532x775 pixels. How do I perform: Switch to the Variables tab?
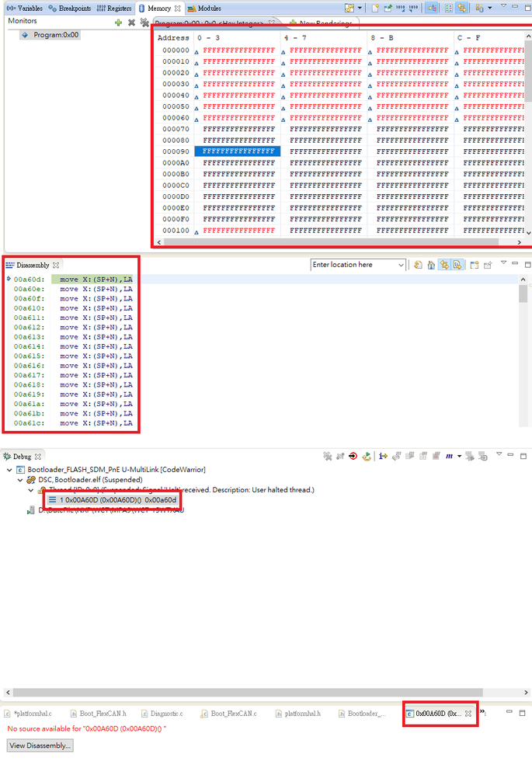[x=25, y=9]
